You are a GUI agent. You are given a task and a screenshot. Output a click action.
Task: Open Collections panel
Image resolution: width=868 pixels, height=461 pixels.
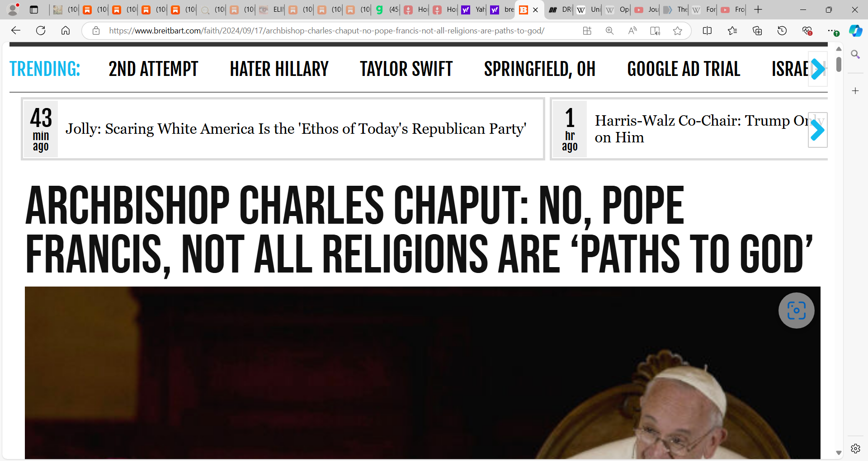click(x=757, y=31)
